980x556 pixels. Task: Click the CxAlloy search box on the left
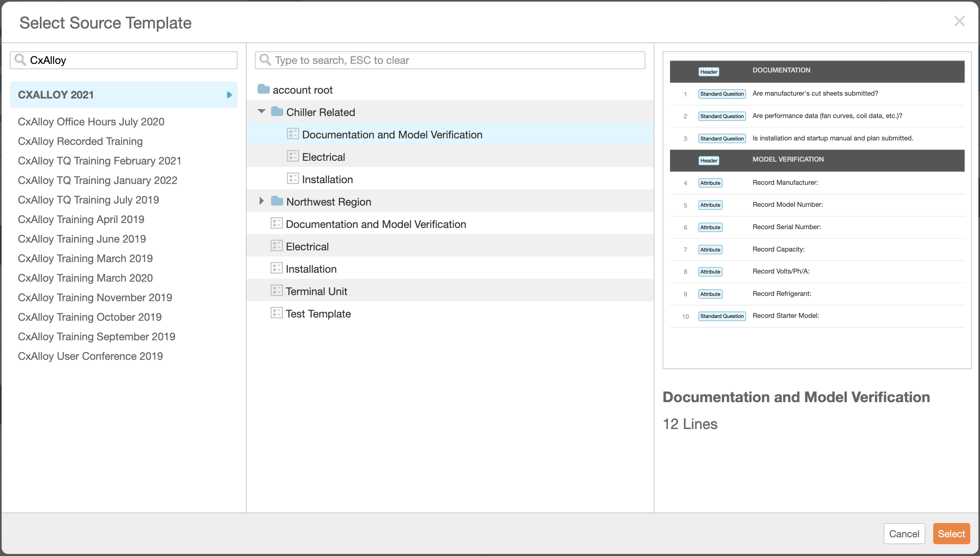122,60
